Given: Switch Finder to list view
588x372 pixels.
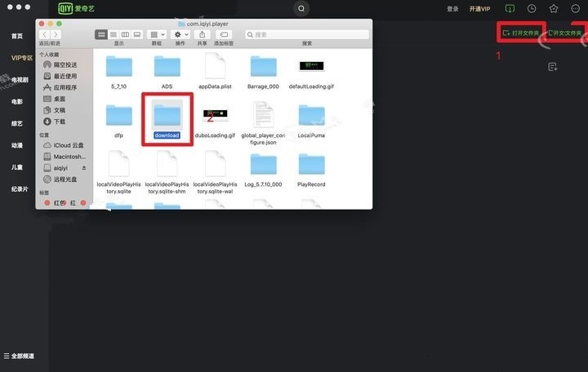Looking at the screenshot, I should tap(114, 35).
